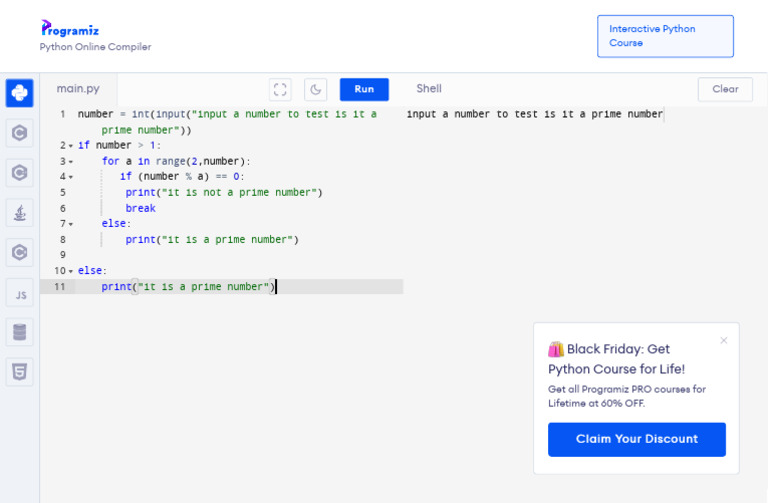The height and width of the screenshot is (503, 768).
Task: Collapse the else block fold arrow at line 10
Action: [71, 271]
